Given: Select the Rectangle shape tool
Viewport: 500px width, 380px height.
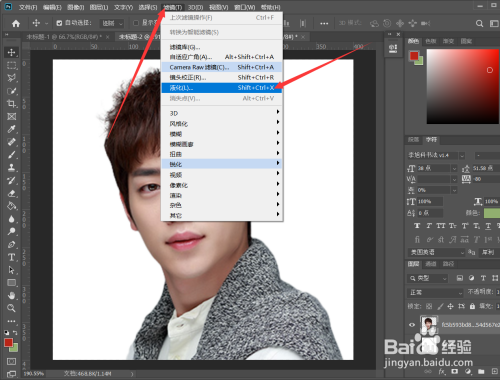Looking at the screenshot, I should [11, 283].
